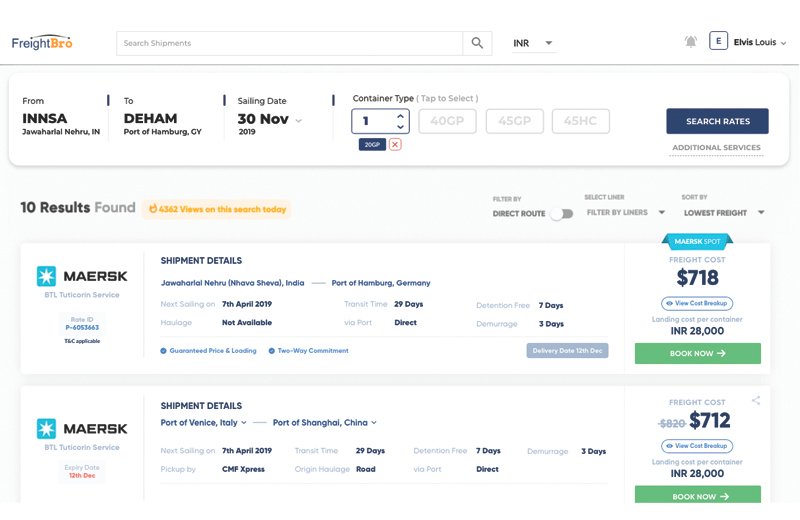The image size is (800, 520).
Task: View Cost Breakup for $712 rate
Action: point(697,446)
